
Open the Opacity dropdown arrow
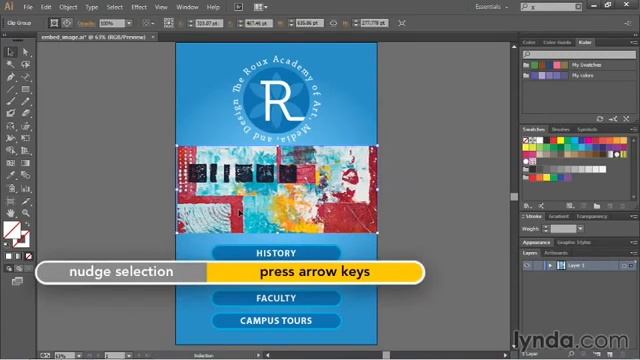click(x=129, y=23)
